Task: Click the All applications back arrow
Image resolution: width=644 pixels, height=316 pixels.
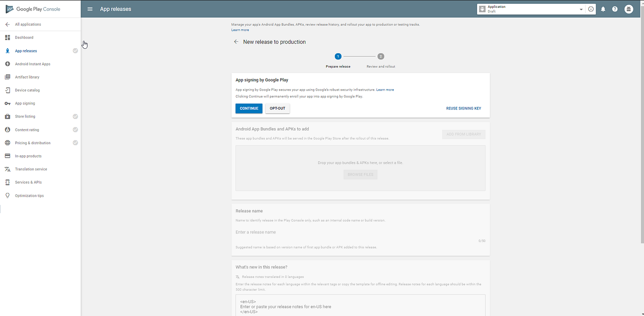Action: tap(7, 24)
